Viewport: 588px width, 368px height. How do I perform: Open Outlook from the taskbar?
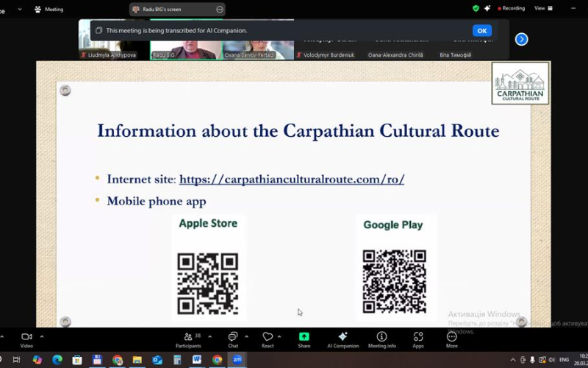pos(157,360)
